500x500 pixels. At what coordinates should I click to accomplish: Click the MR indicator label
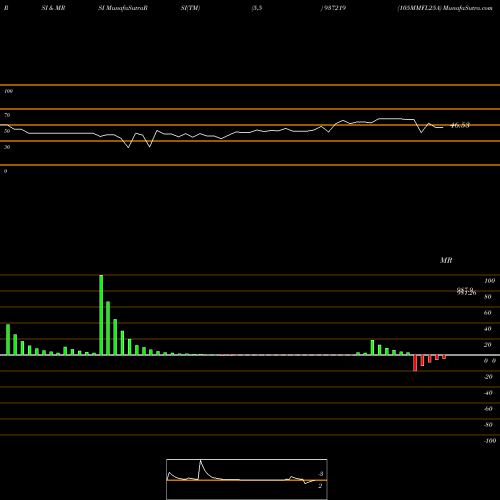click(x=446, y=260)
